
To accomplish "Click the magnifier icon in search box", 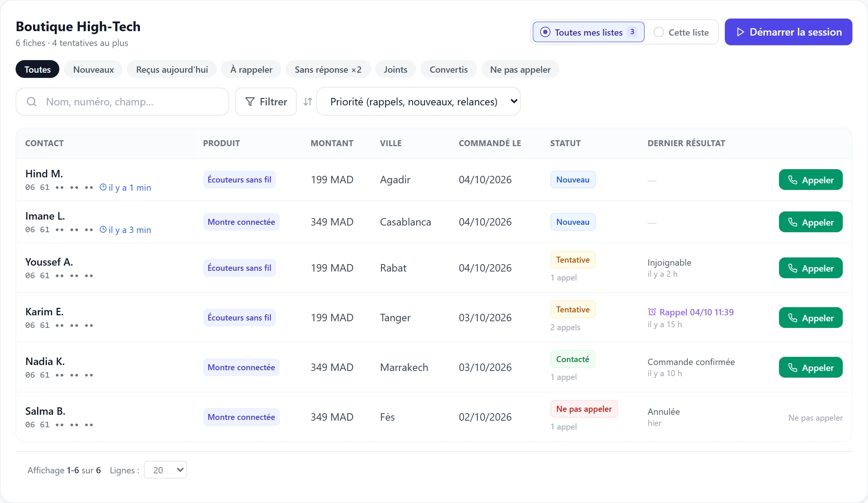I will click(32, 102).
